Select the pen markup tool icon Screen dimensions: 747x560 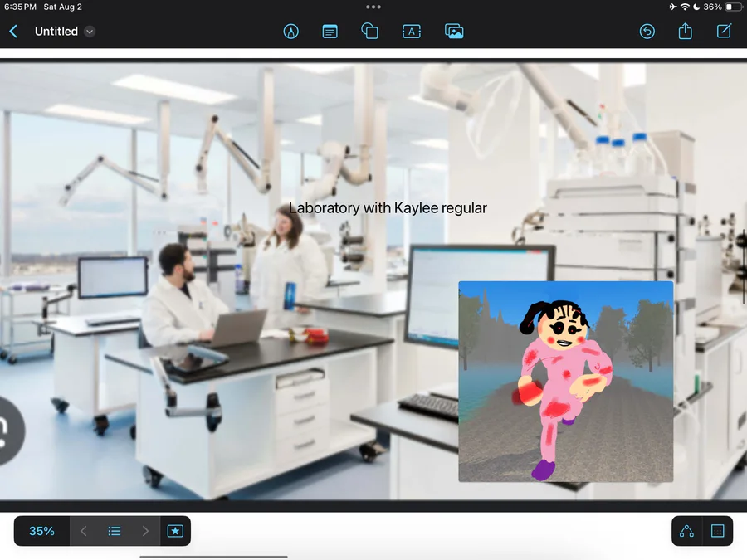291,32
